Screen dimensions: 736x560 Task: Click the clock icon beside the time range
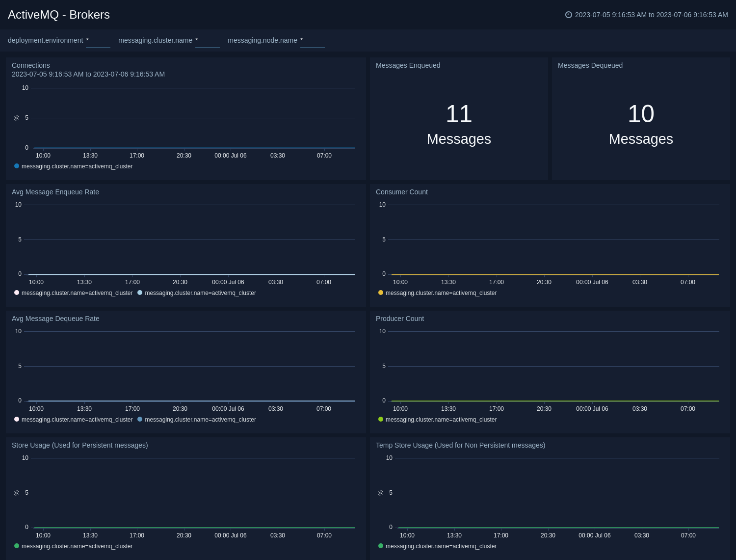pos(569,15)
